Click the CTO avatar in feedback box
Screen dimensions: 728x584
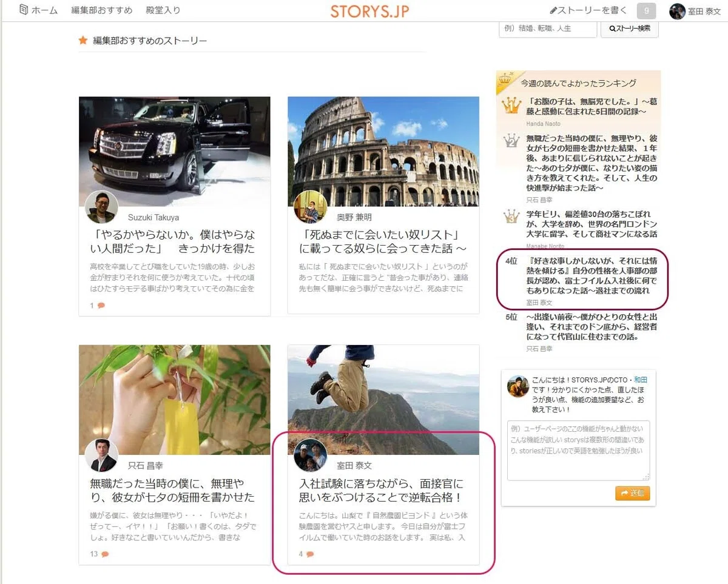[x=518, y=386]
